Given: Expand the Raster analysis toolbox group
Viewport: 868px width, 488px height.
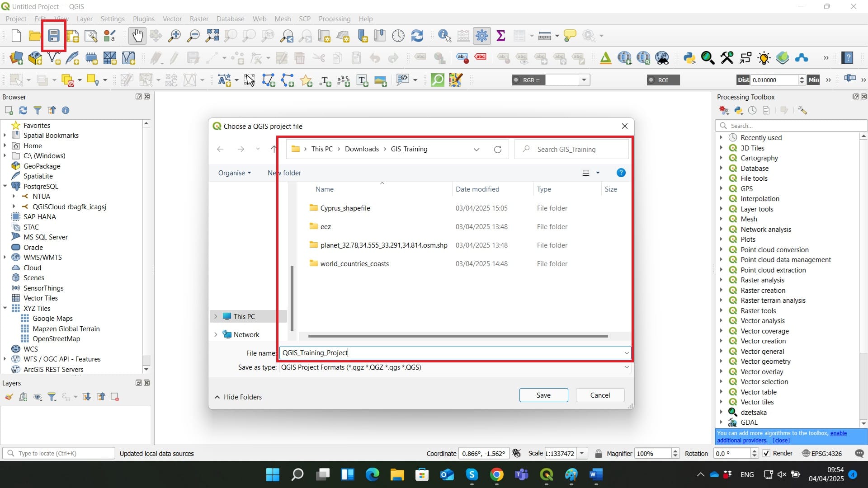Looking at the screenshot, I should point(721,280).
